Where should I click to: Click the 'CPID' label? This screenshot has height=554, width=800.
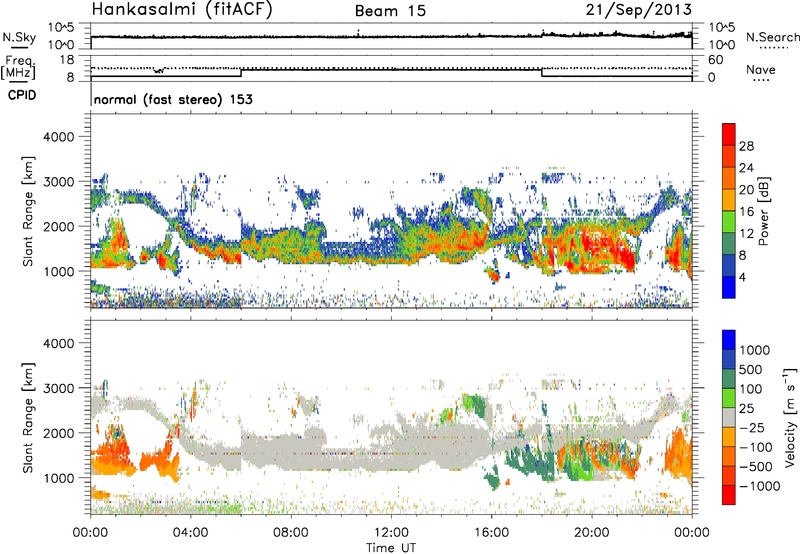pos(22,95)
